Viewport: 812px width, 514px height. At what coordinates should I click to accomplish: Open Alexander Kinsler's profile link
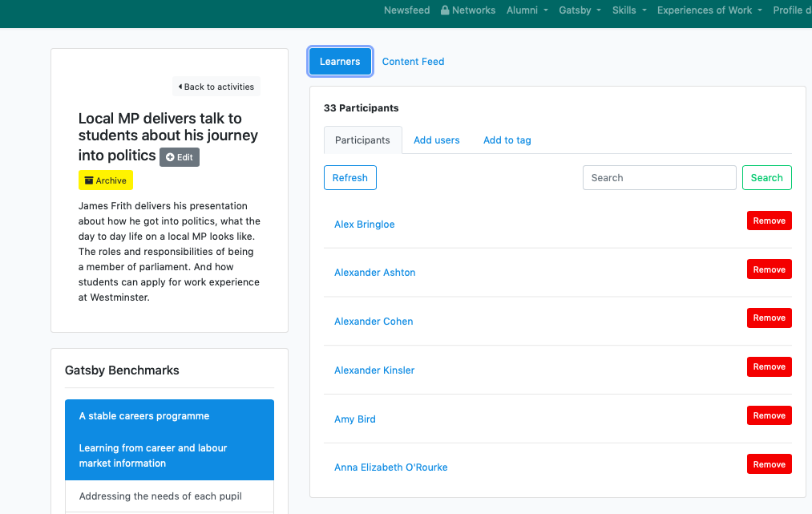coord(374,370)
